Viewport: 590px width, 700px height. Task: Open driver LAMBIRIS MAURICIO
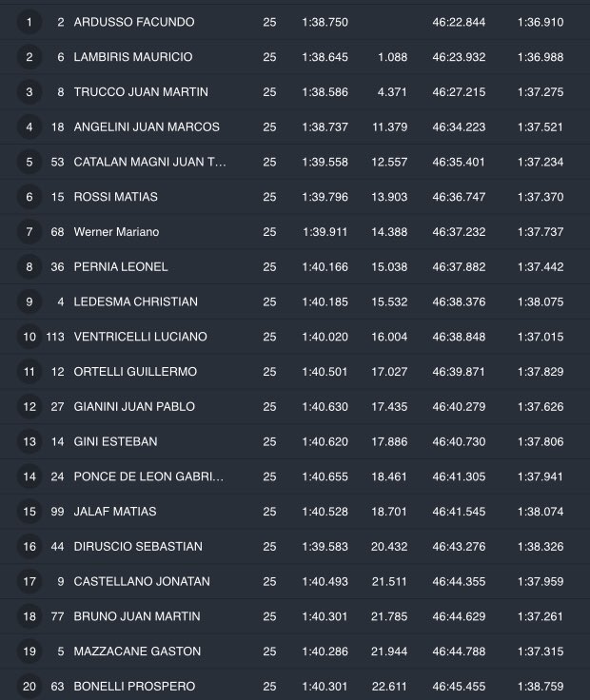132,57
